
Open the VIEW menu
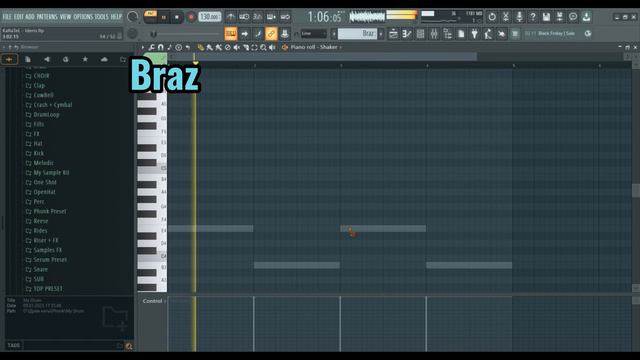pyautogui.click(x=65, y=17)
